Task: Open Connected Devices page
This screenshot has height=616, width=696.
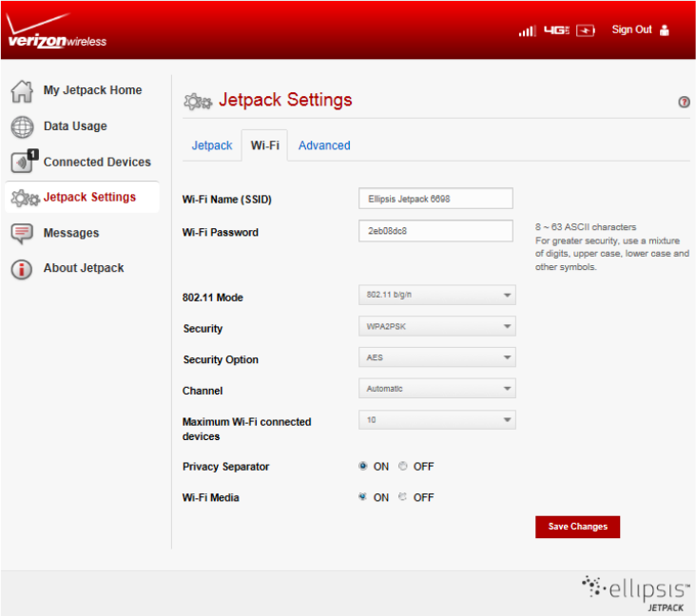Action: point(97,162)
